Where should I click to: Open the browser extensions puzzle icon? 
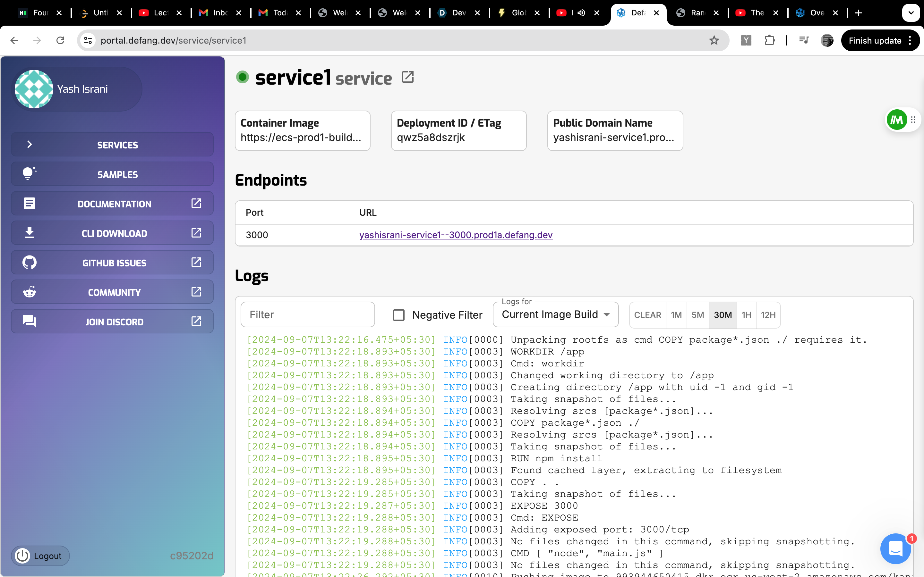769,40
